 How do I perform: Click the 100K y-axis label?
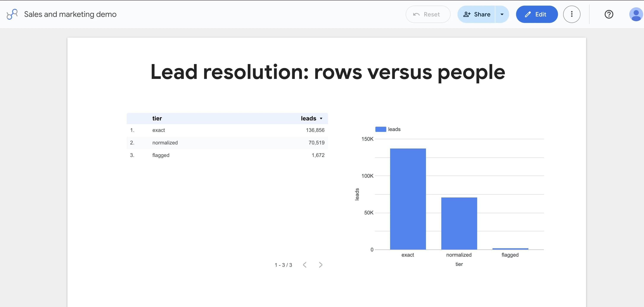pyautogui.click(x=367, y=176)
